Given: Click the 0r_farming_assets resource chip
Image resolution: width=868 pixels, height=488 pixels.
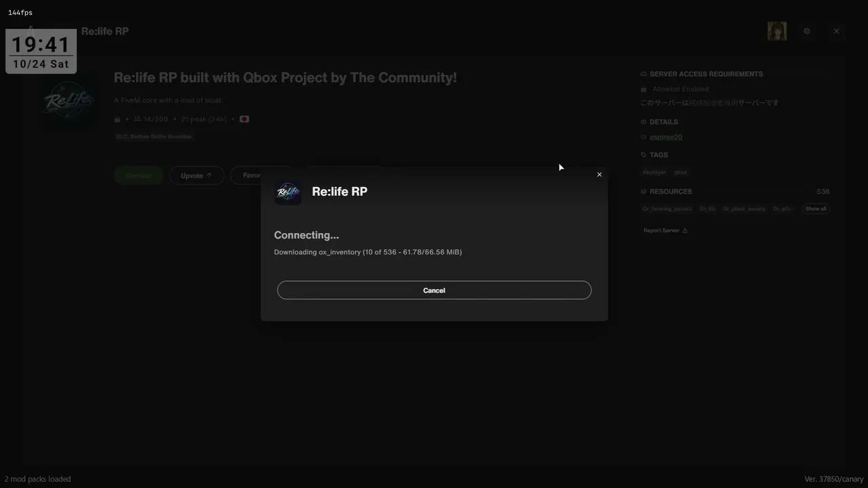Looking at the screenshot, I should point(667,209).
